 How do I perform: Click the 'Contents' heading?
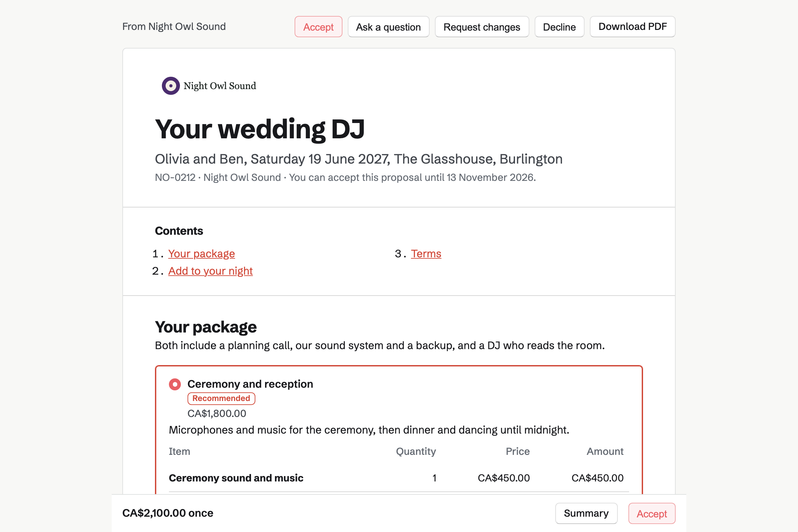tap(179, 231)
